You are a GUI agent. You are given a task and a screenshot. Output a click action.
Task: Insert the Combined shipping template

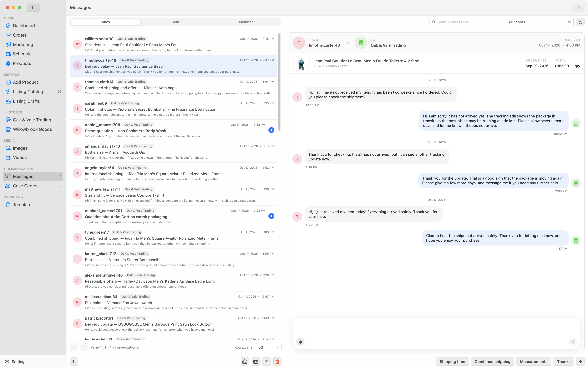492,361
